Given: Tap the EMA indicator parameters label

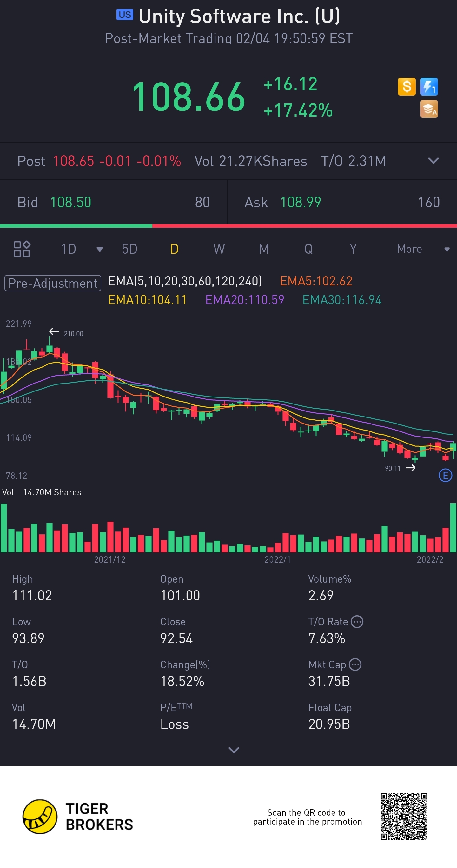Looking at the screenshot, I should 185,281.
